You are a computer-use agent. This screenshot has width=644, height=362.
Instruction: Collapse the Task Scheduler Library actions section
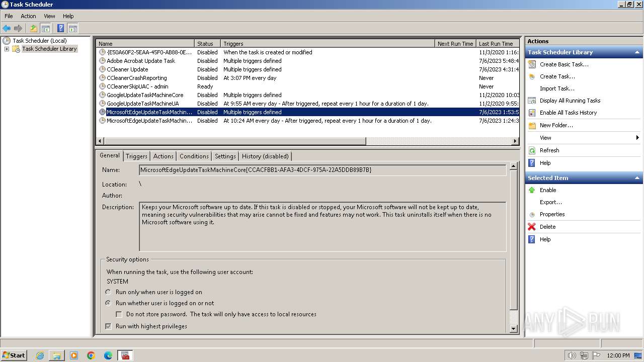point(637,52)
